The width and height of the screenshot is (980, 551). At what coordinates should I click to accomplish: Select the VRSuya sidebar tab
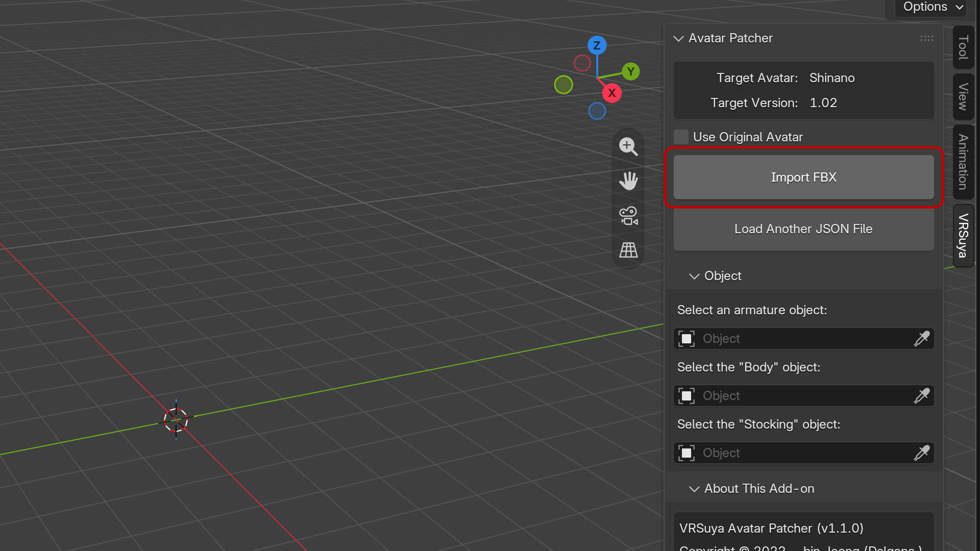[x=963, y=236]
